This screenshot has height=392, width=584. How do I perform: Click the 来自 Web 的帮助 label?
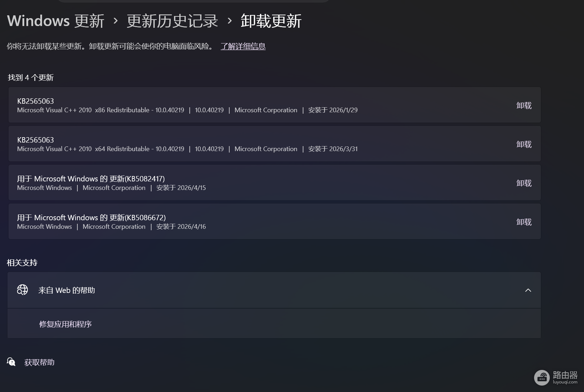[67, 290]
